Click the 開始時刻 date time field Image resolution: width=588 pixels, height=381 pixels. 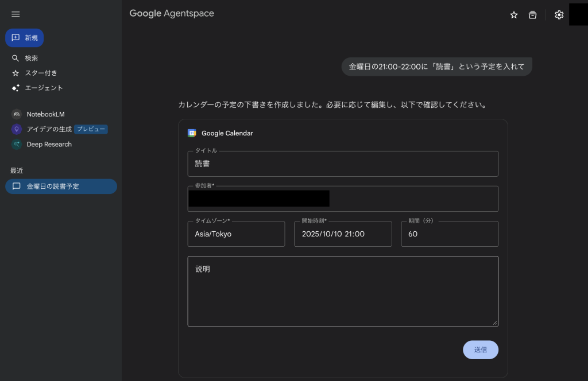click(343, 234)
